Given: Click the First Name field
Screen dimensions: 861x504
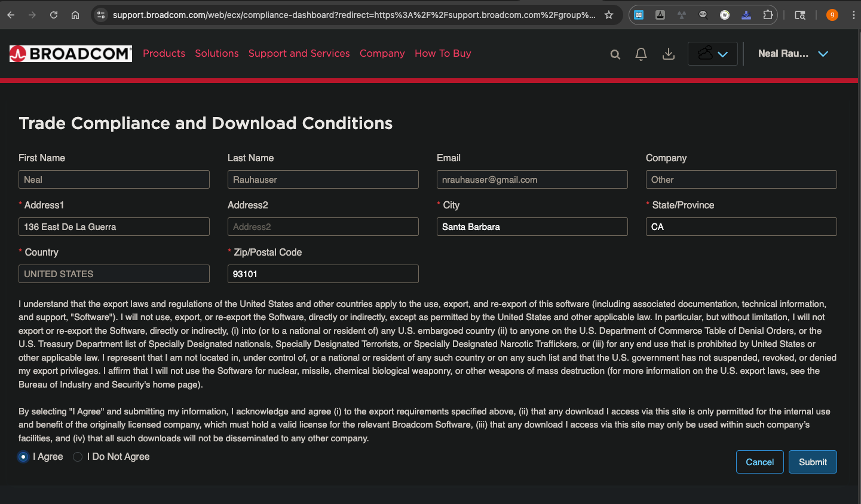Looking at the screenshot, I should click(114, 180).
